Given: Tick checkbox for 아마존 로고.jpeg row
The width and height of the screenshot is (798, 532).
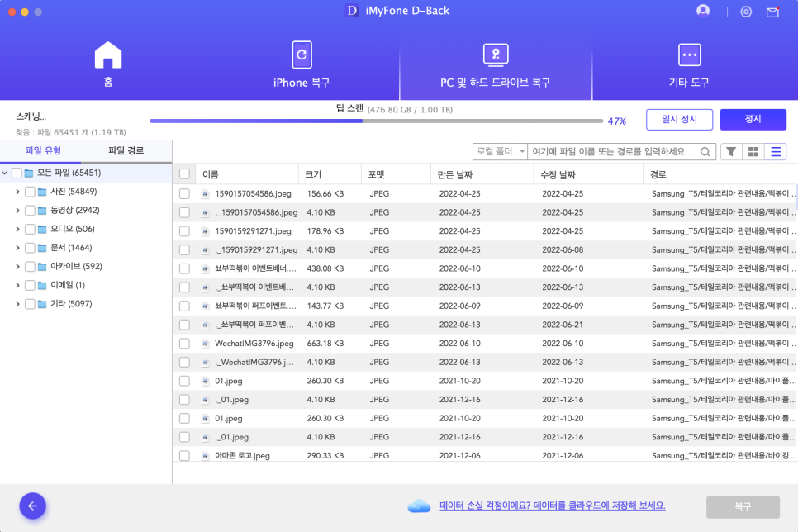Looking at the screenshot, I should [x=184, y=456].
